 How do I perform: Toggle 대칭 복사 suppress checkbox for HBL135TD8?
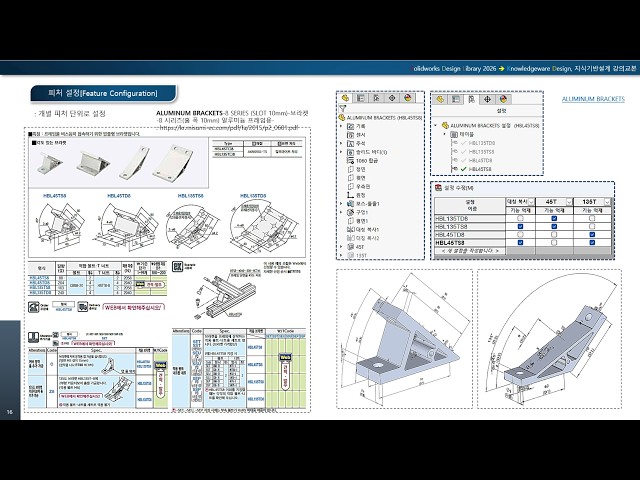[x=520, y=218]
